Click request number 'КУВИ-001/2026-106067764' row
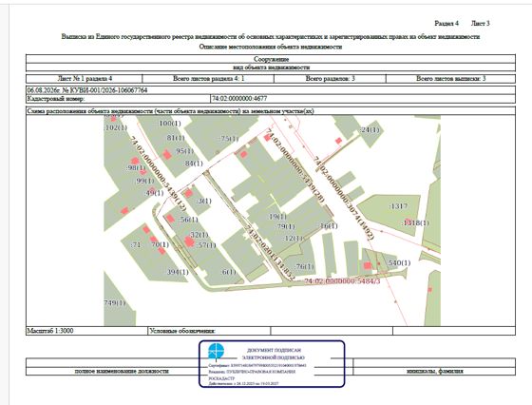 coord(271,90)
